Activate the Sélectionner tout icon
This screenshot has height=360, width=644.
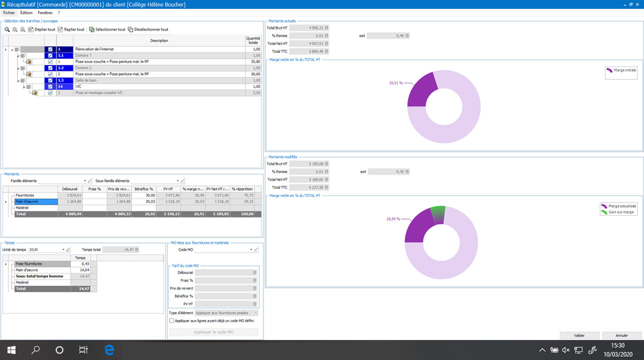pos(93,29)
